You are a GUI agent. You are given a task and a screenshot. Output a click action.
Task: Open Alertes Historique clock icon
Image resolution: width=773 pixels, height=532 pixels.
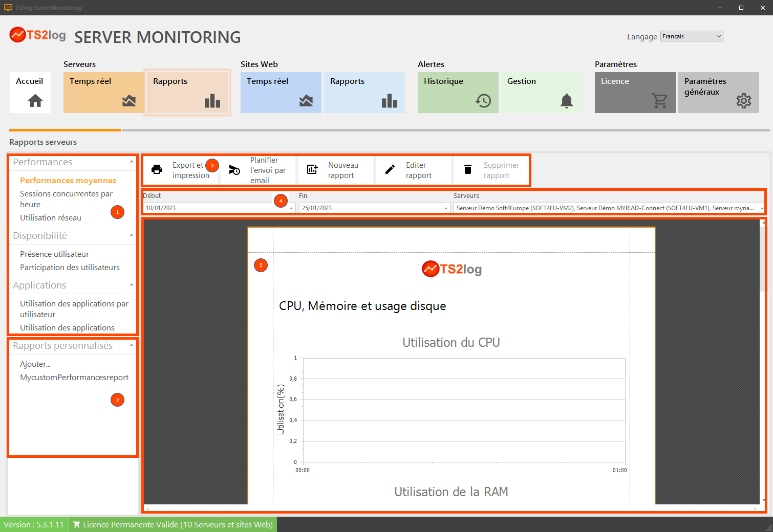click(x=483, y=101)
